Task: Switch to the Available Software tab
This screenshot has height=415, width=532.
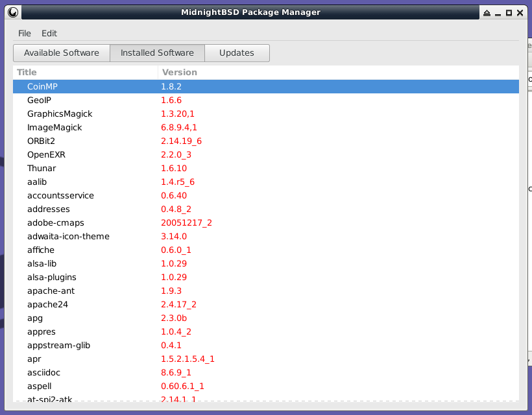Action: pos(62,53)
